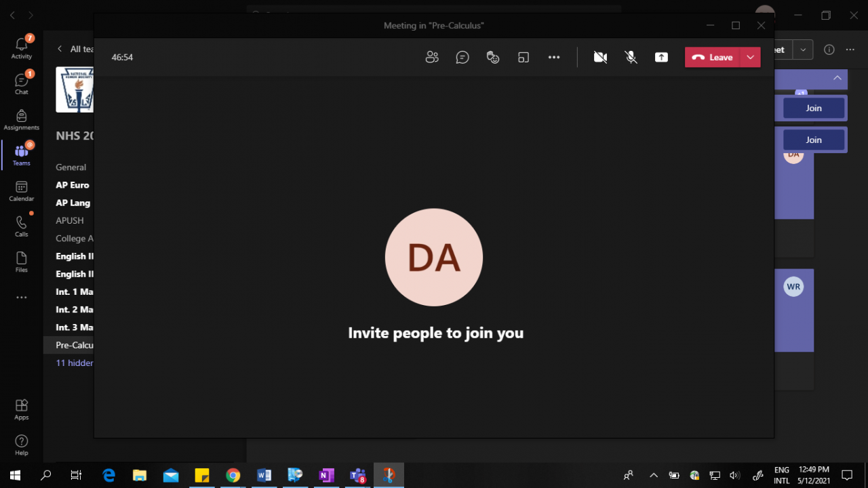Open breakout rooms icon
Viewport: 868px width, 488px height.
pos(524,58)
